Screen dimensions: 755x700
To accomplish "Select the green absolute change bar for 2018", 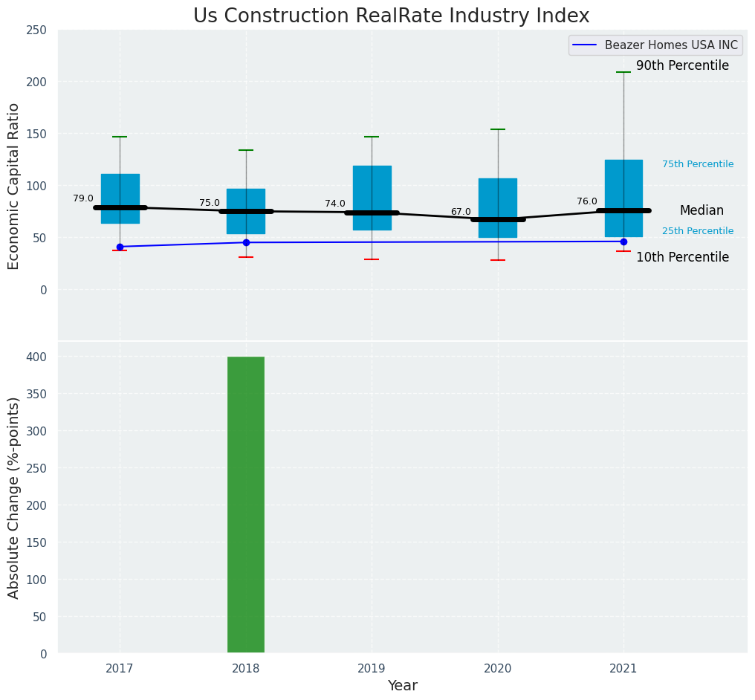I will pyautogui.click(x=246, y=505).
